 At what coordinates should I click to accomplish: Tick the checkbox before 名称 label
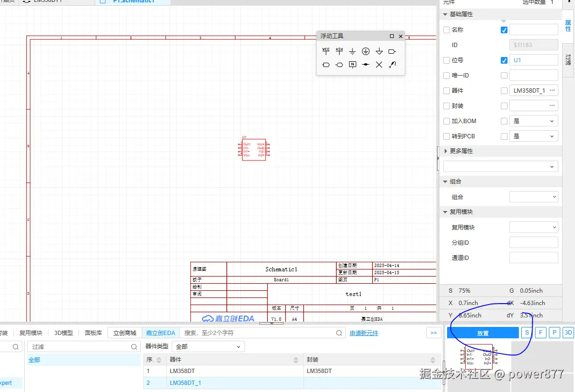pyautogui.click(x=446, y=30)
